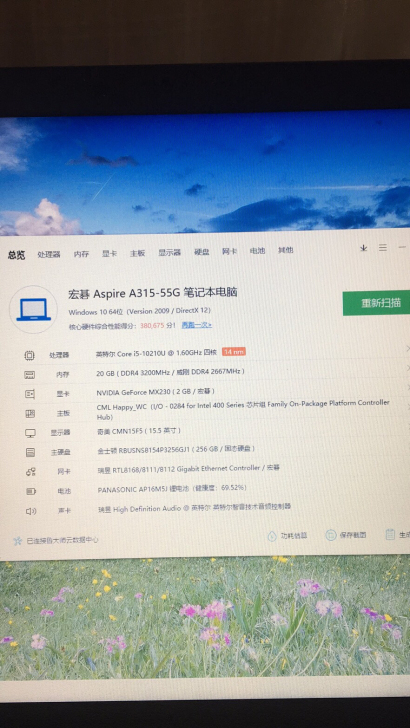This screenshot has height=728, width=410.
Task: Click PANASONIC AP16M5J battery text
Action: [x=172, y=488]
